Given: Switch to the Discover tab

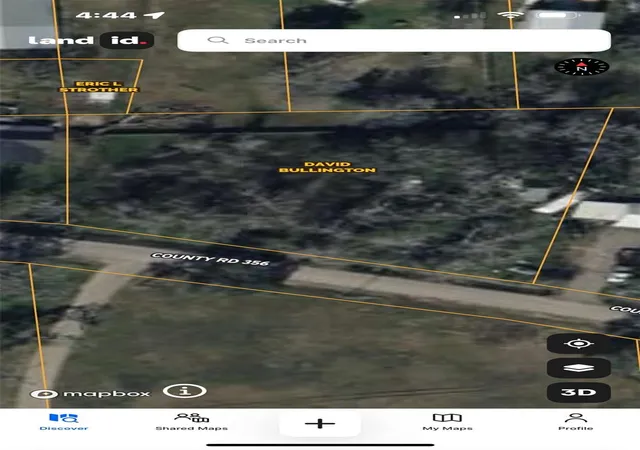Looking at the screenshot, I should (x=64, y=422).
